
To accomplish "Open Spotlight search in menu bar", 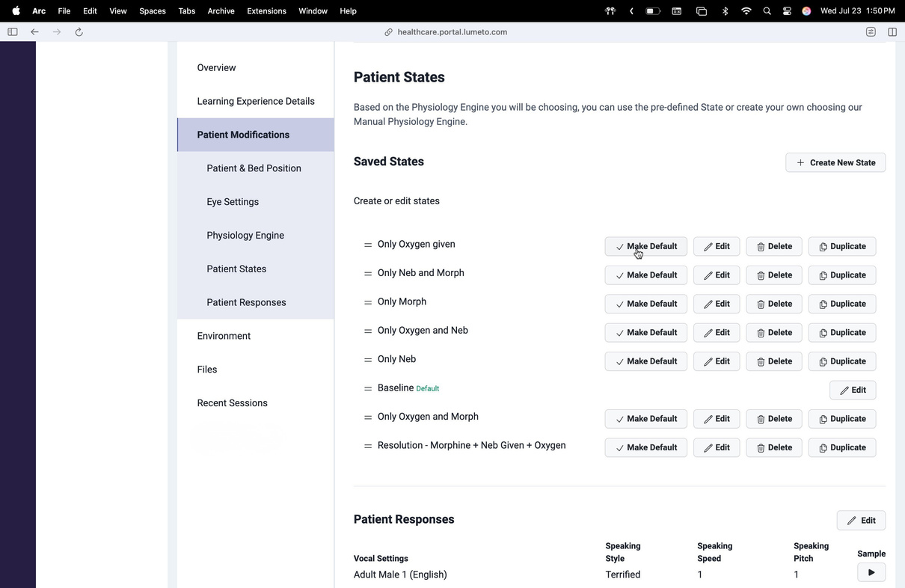I will tap(767, 11).
